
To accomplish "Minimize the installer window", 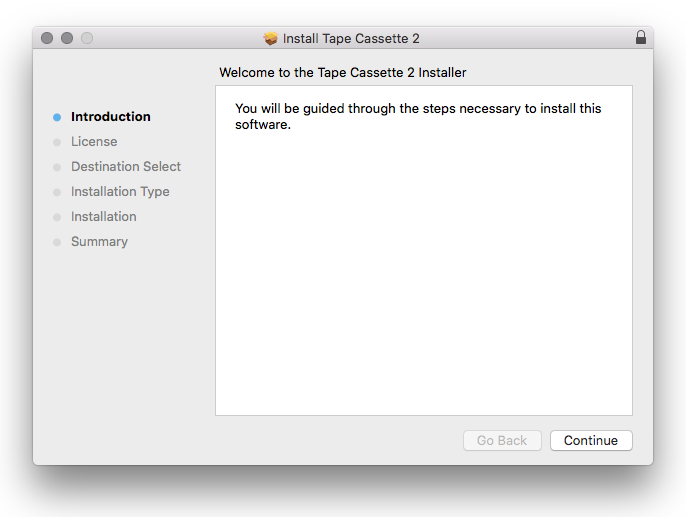I will (67, 38).
